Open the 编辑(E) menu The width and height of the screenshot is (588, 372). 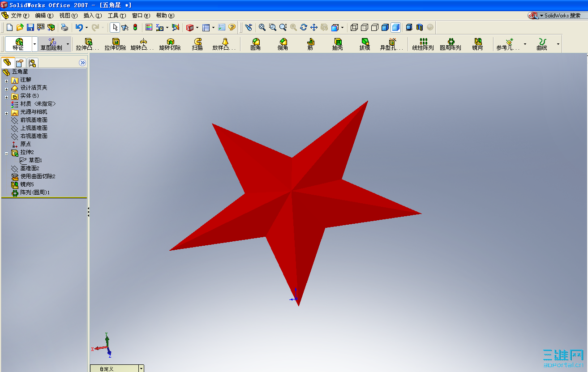(x=44, y=15)
